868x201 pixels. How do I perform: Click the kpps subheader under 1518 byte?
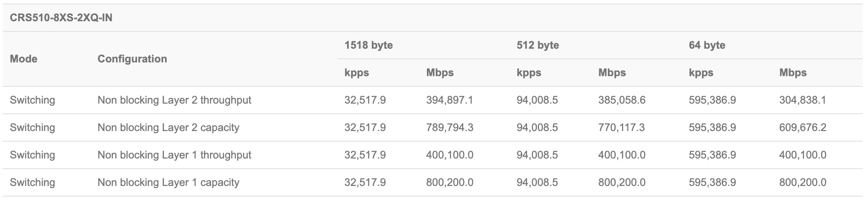(356, 73)
